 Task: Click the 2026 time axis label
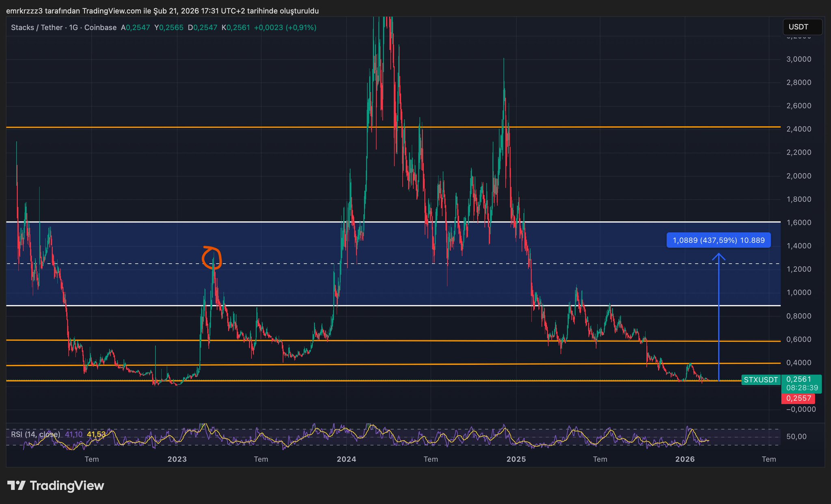click(685, 459)
